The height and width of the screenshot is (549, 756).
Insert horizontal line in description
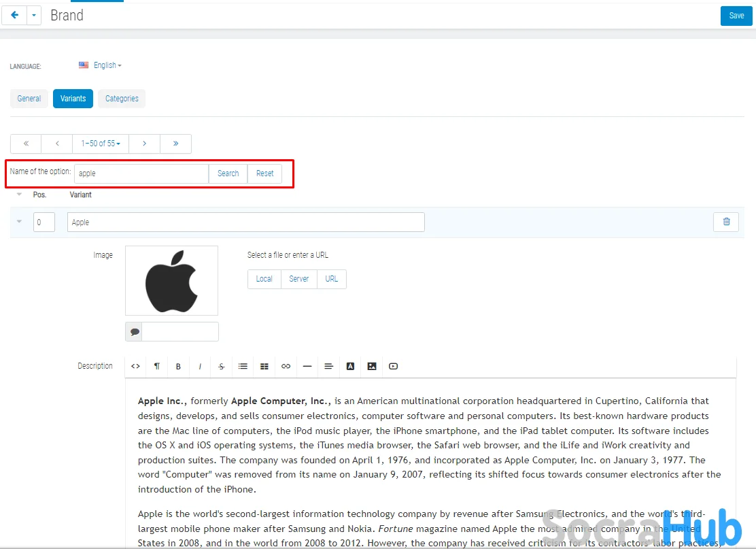[x=307, y=366]
